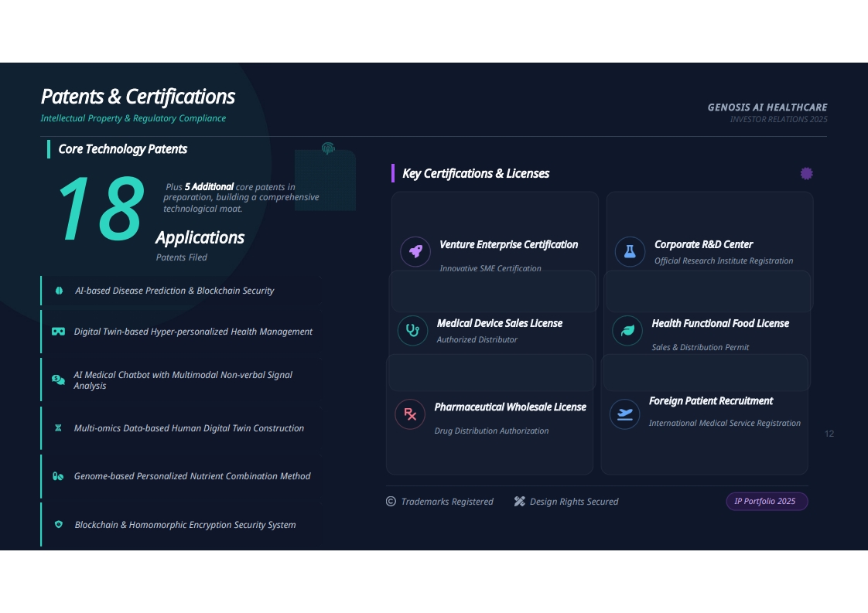Select the stethoscope icon for Medical Device Sales
This screenshot has height=613, width=868.
412,330
